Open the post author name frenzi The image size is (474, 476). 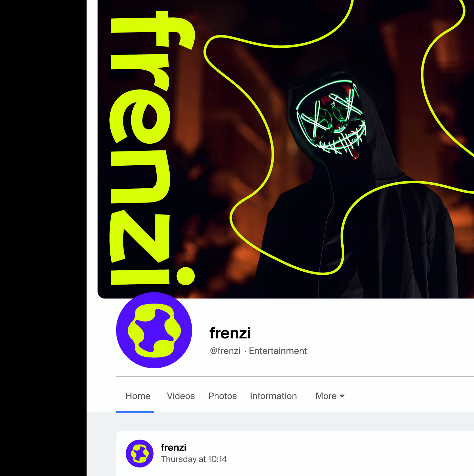(173, 448)
